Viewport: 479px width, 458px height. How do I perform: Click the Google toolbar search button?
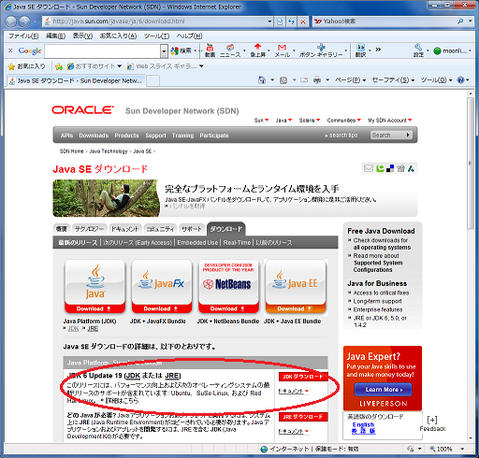[x=182, y=51]
